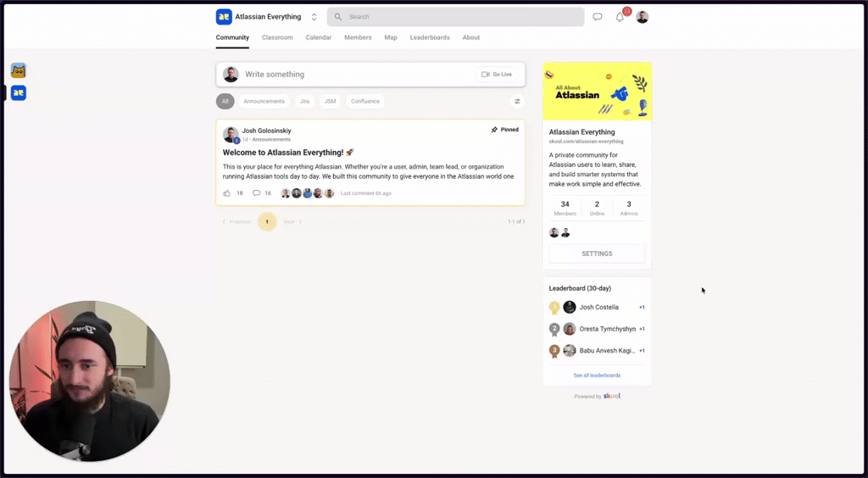This screenshot has height=478, width=868.
Task: Click the gold first-place medal icon
Action: coord(554,308)
